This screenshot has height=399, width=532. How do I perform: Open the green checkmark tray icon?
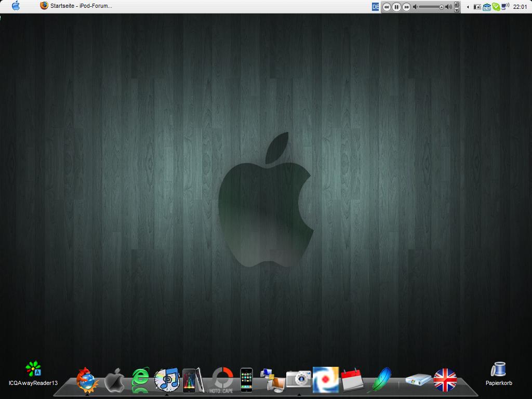(x=496, y=7)
